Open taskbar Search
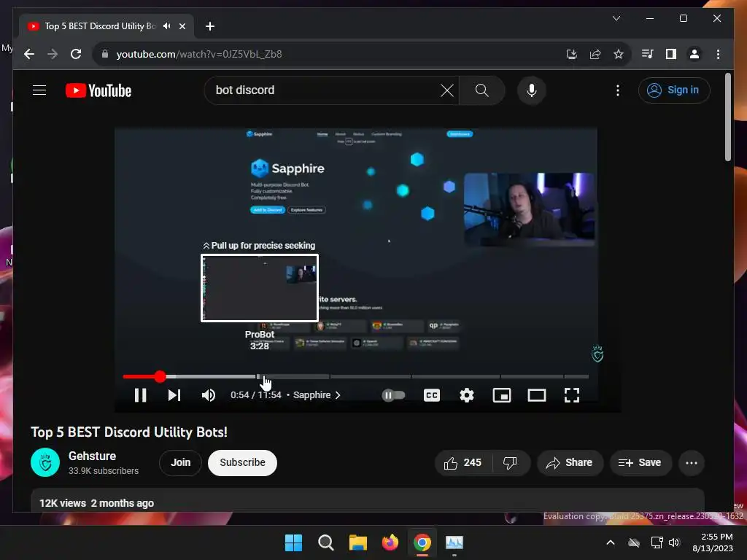The width and height of the screenshot is (747, 560). point(326,542)
